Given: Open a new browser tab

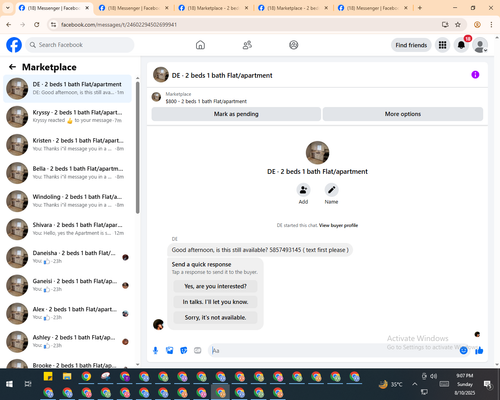Looking at the screenshot, I should [x=420, y=8].
